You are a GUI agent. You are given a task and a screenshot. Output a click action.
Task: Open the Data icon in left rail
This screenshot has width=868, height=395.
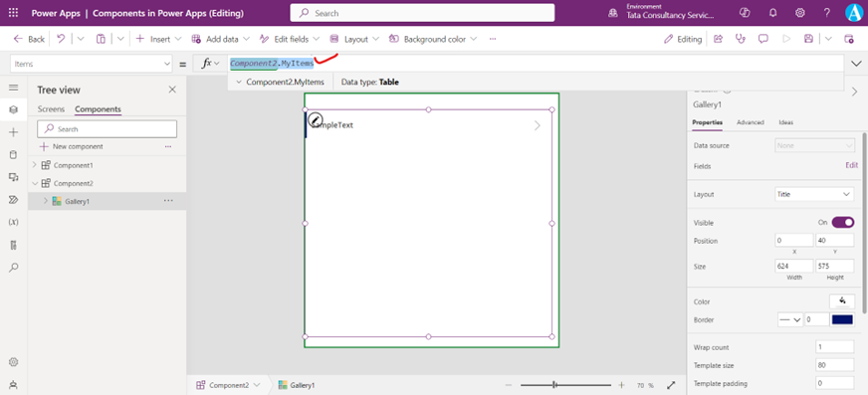[x=14, y=155]
